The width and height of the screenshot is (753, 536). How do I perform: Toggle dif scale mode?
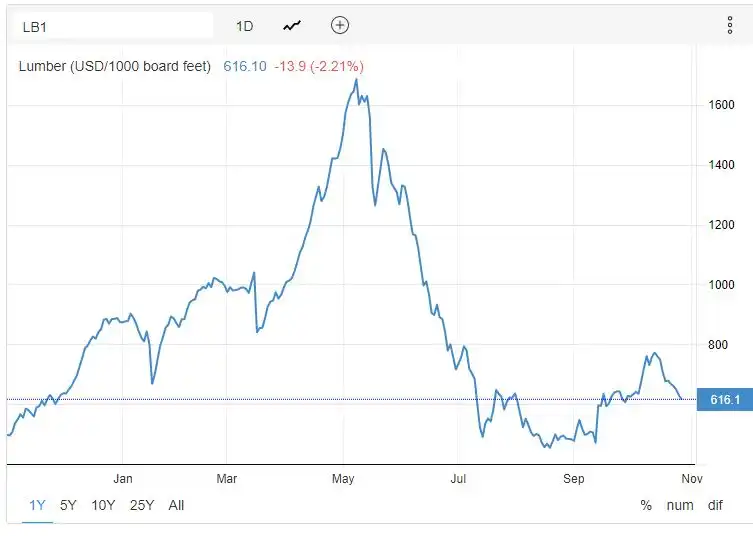coord(715,505)
